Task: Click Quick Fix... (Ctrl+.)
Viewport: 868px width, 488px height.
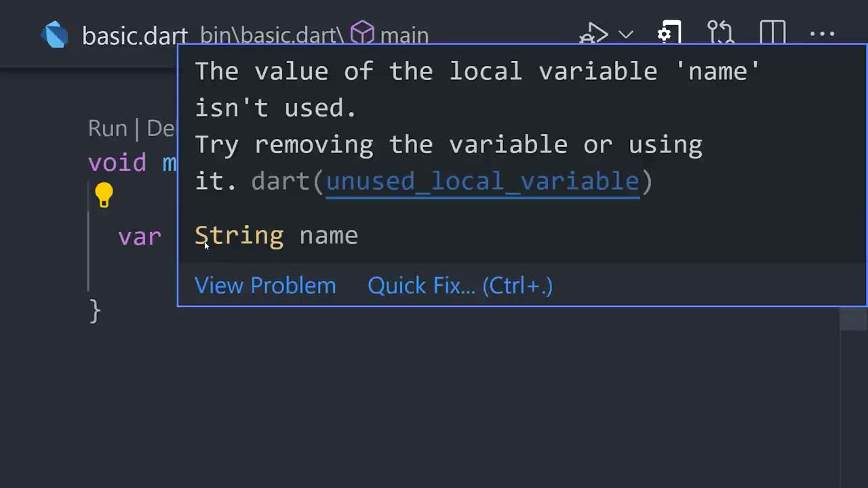Action: click(460, 285)
